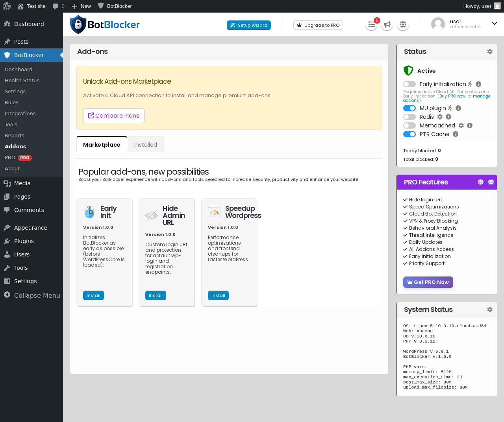Click the running-person icon beside MU plugin
The width and height of the screenshot is (504, 422).
[x=450, y=108]
